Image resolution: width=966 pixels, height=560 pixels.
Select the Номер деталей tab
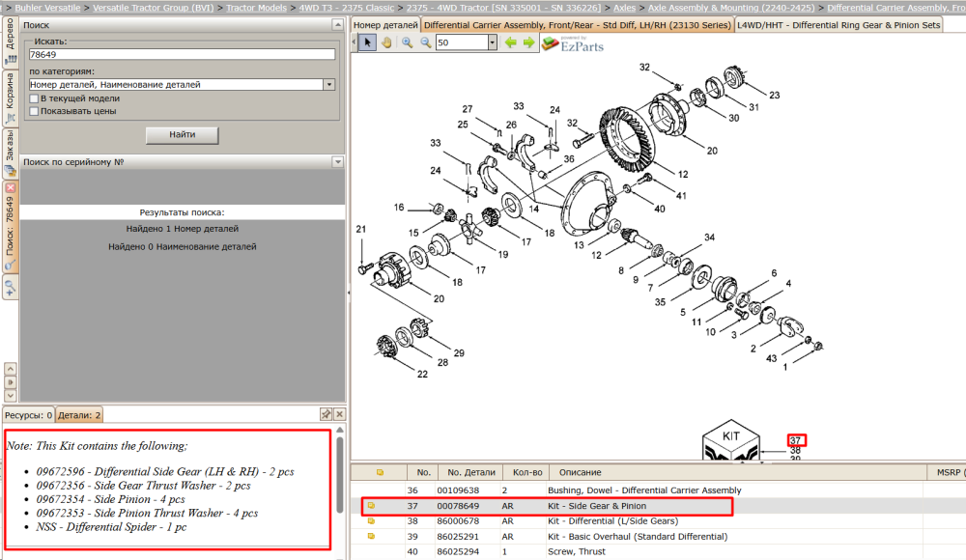pyautogui.click(x=385, y=25)
